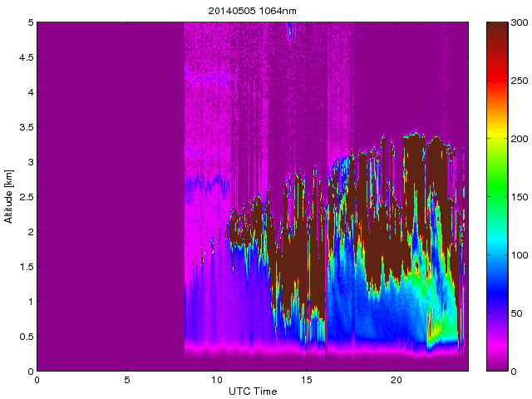Click the colorbar tick label 300
Image resolution: width=532 pixels, height=399 pixels.
519,22
